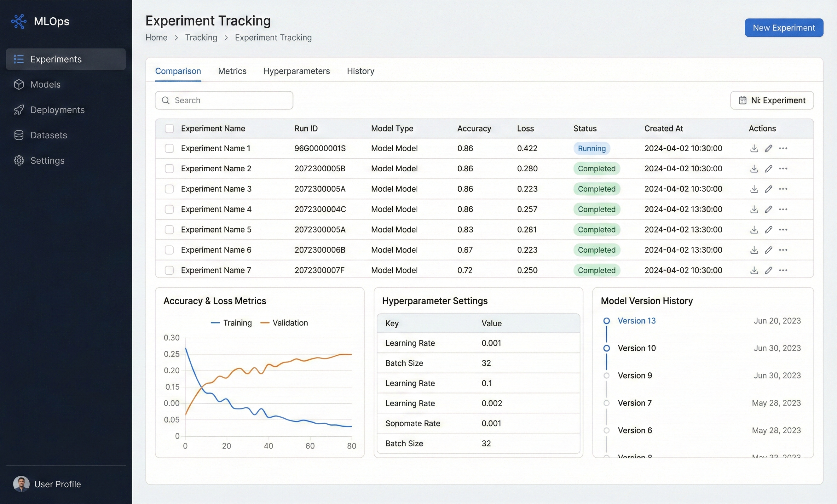Image resolution: width=837 pixels, height=504 pixels.
Task: Open Settings via the gear icon
Action: tap(19, 160)
